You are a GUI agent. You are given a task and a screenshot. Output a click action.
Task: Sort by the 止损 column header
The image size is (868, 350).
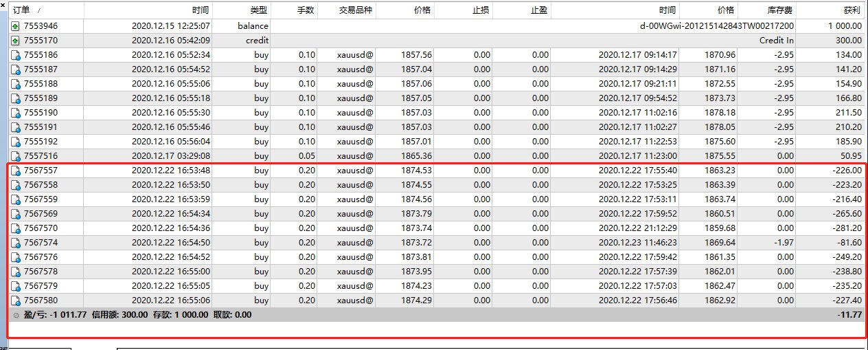pos(464,10)
